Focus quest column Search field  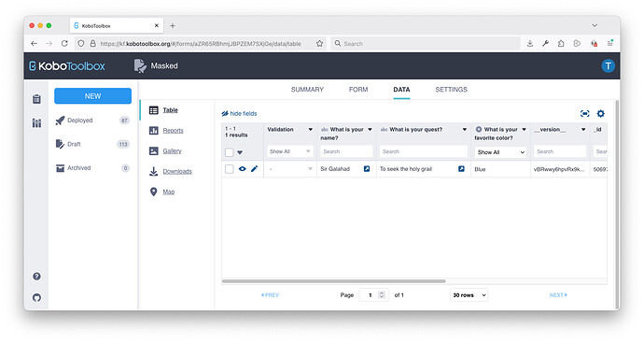pos(423,151)
